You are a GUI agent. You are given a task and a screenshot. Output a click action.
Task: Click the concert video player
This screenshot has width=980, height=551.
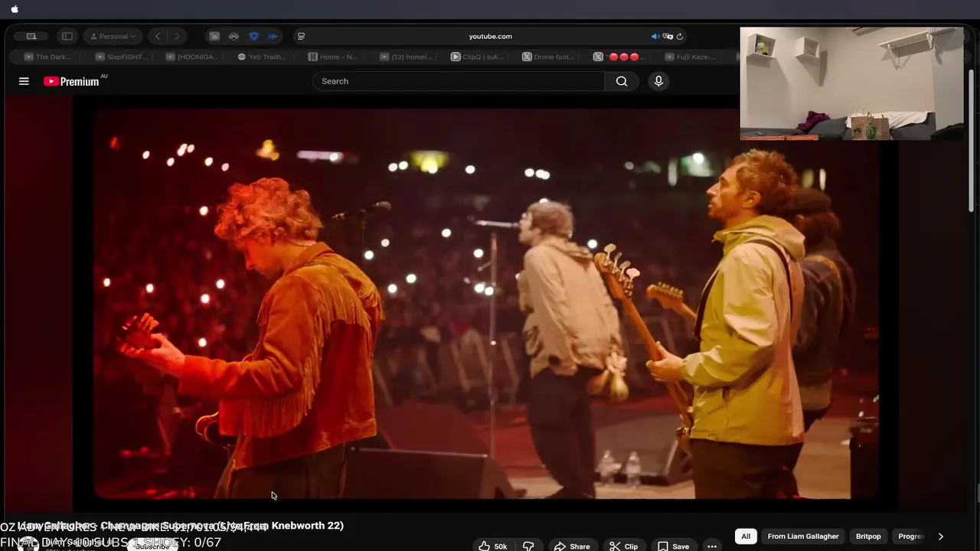click(x=486, y=304)
